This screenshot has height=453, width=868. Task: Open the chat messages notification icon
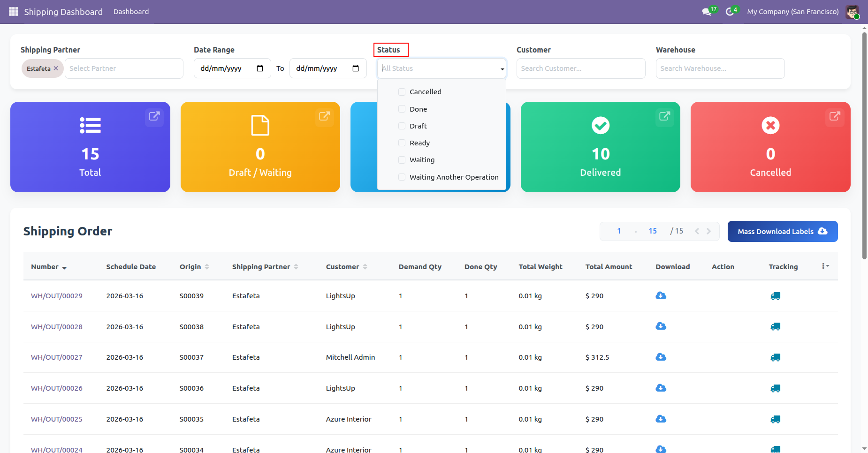[x=707, y=12]
